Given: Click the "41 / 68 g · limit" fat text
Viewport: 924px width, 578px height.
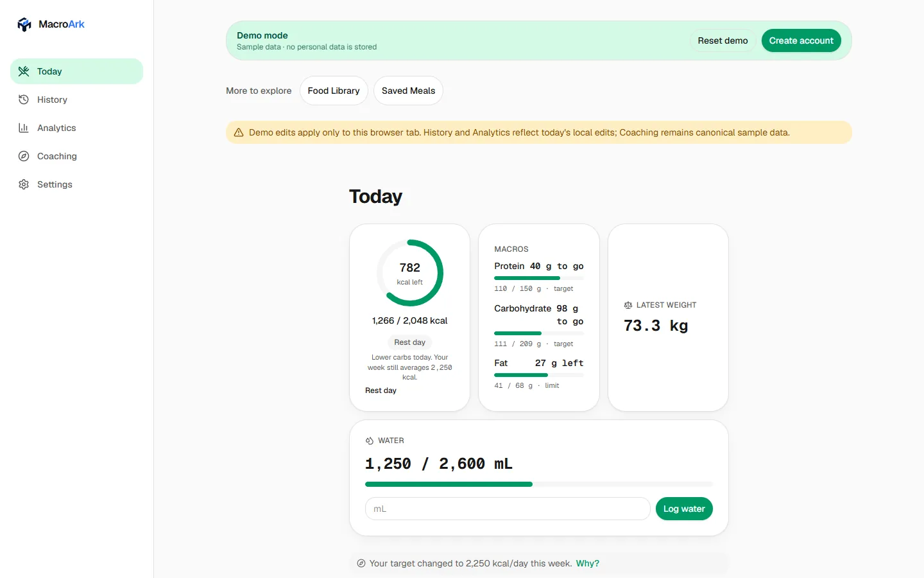Looking at the screenshot, I should (x=527, y=386).
